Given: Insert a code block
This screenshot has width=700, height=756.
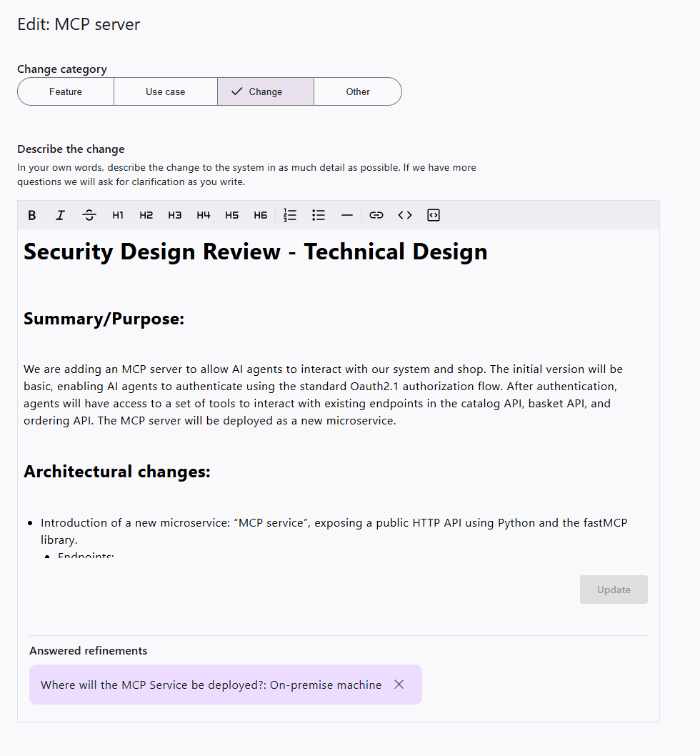Looking at the screenshot, I should point(434,215).
